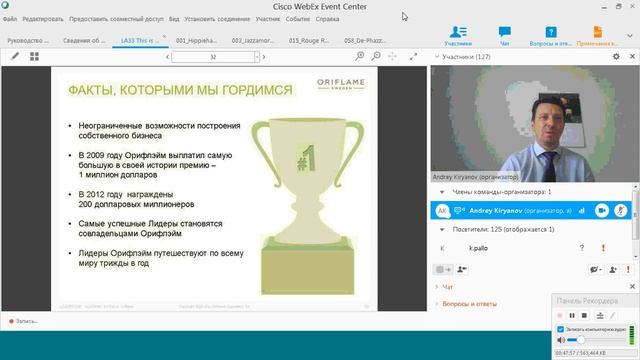Image resolution: width=640 pixels, height=360 pixels.
Task: Open the Примечания panel icon
Action: pos(597,36)
